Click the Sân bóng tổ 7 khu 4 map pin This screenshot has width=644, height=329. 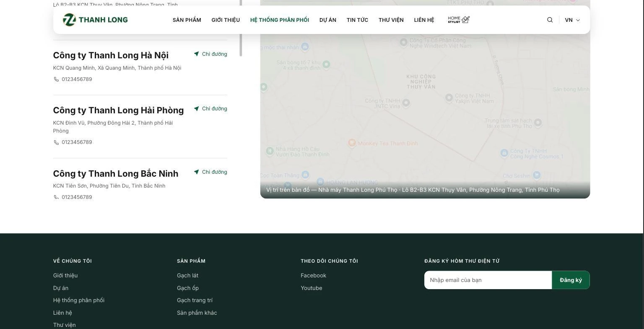coord(326,64)
